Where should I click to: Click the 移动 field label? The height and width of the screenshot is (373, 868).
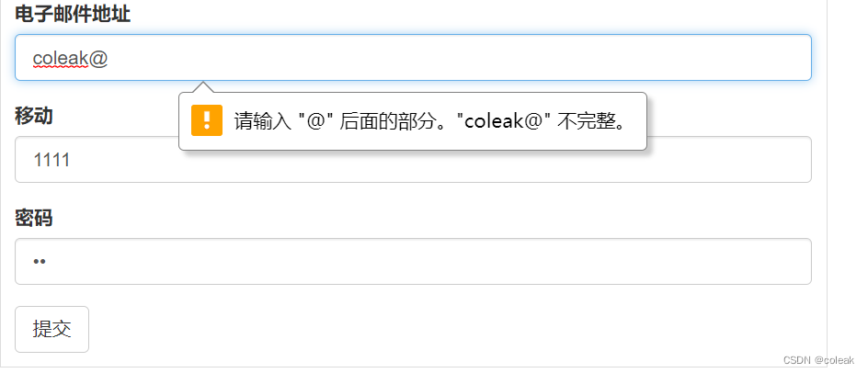click(x=34, y=116)
